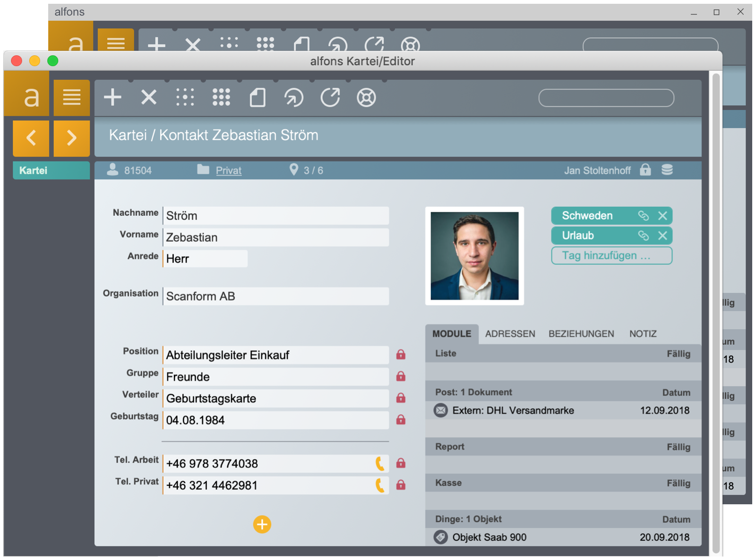
Task: Open the dotted grid view icon
Action: [185, 98]
